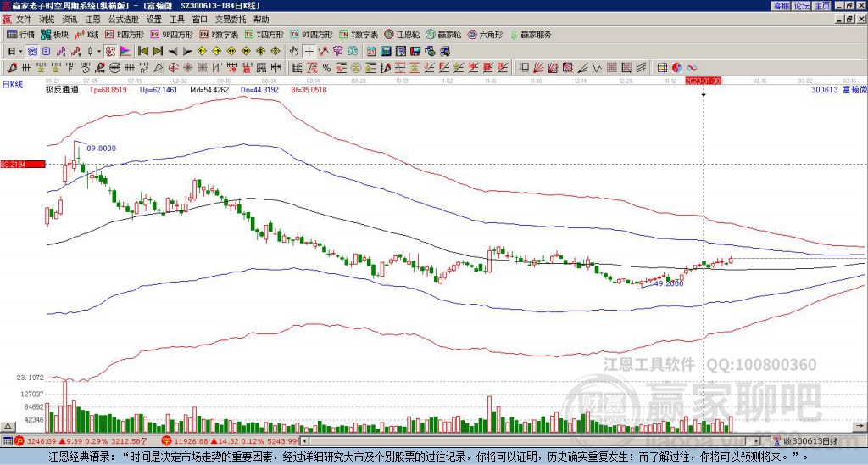The width and height of the screenshot is (868, 465).
Task: Open the 论坛 forum link
Action: click(x=802, y=6)
